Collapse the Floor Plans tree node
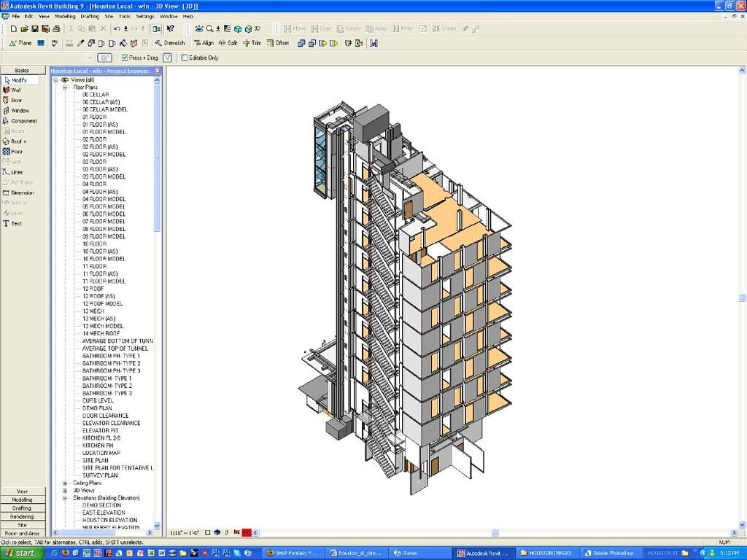747x560 pixels. click(65, 87)
